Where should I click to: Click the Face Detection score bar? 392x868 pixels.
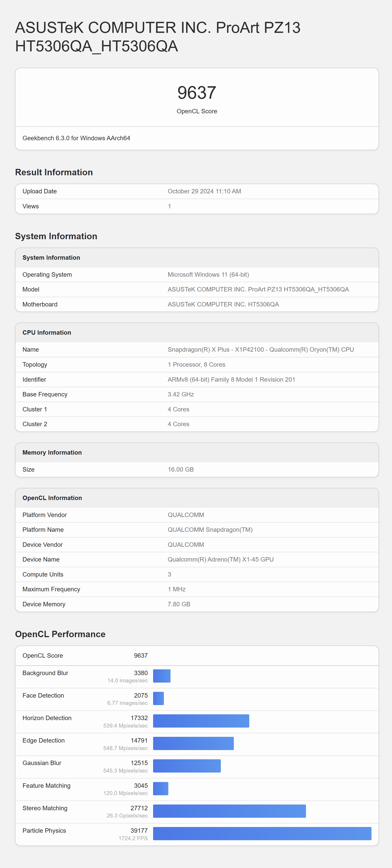pos(158,698)
